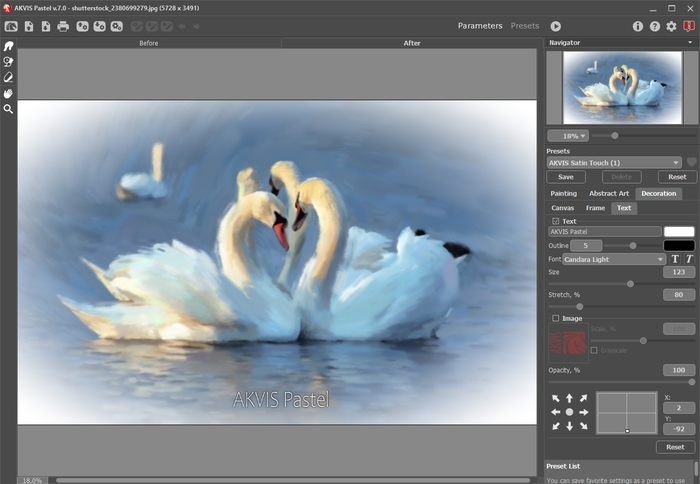Open the Batch processing gears icon
Viewport: 700px width, 484px height.
coord(117,26)
